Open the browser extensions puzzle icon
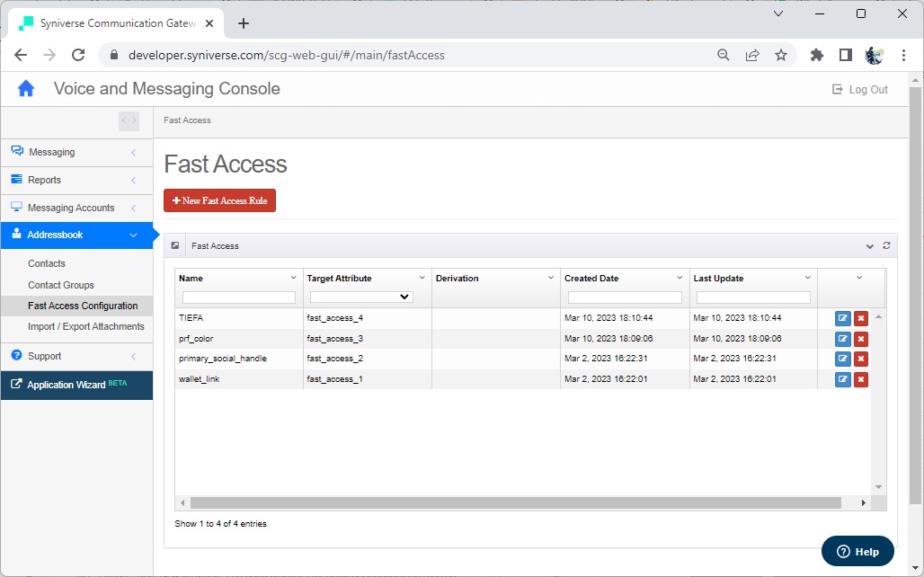Viewport: 924px width, 577px height. pos(817,55)
